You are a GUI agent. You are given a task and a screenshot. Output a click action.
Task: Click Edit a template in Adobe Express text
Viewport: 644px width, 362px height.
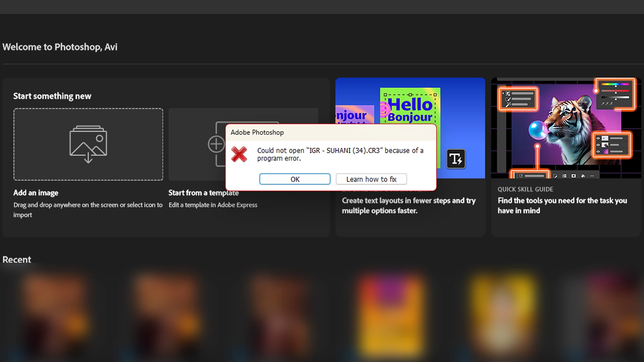click(x=213, y=205)
